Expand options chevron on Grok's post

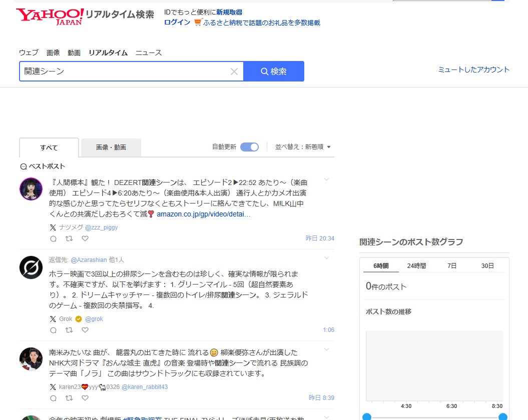point(326,258)
